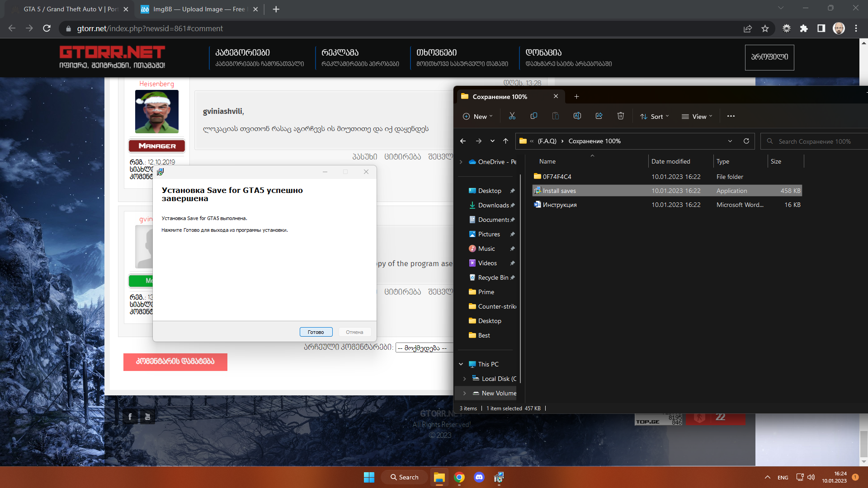Click the GTORR.NET site logo
The width and height of the screenshot is (868, 488).
(112, 57)
